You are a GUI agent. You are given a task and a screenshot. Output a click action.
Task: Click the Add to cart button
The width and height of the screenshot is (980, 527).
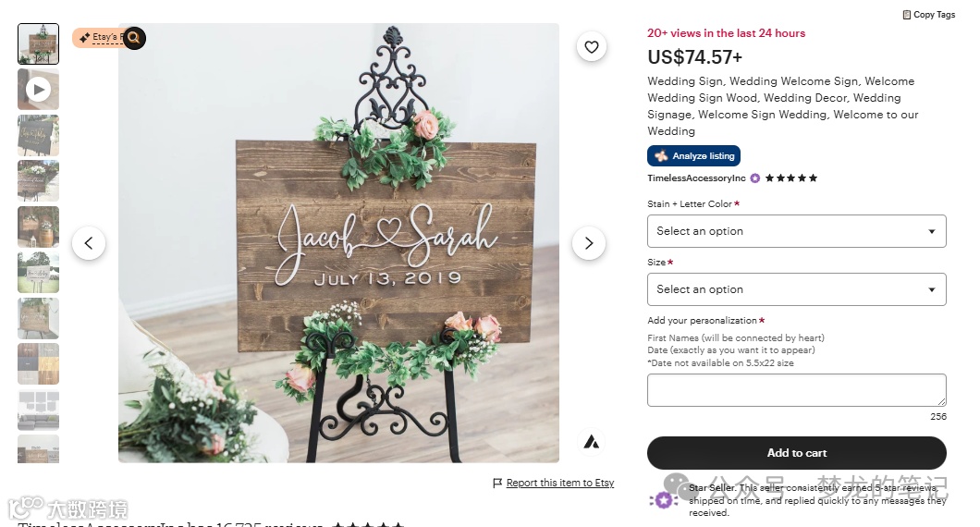796,453
